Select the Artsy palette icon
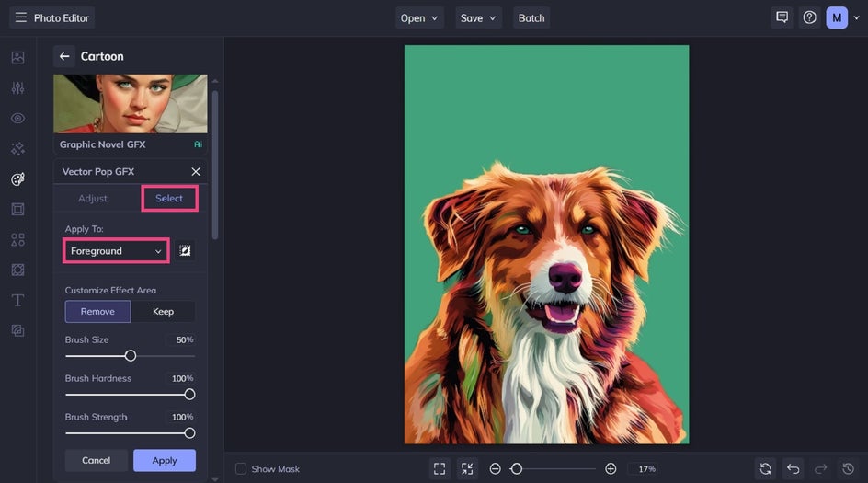This screenshot has width=868, height=483. coord(17,178)
